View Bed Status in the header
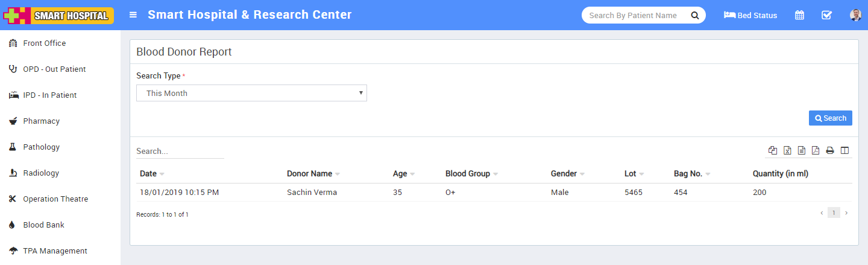 (750, 15)
